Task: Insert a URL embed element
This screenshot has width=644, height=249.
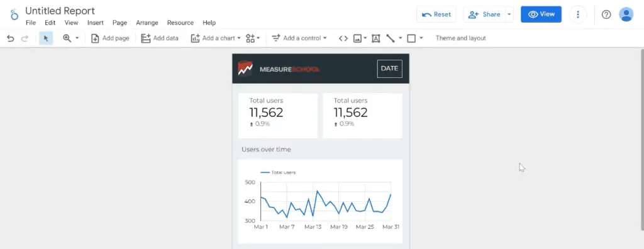Action: click(343, 38)
